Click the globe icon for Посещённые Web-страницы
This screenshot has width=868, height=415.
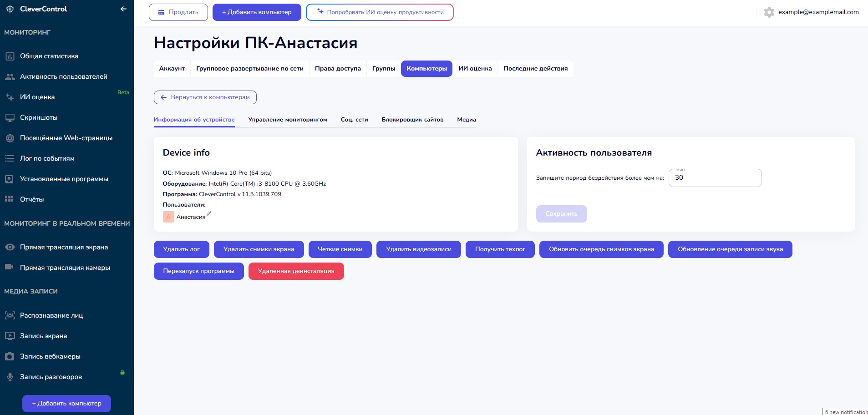[10, 138]
